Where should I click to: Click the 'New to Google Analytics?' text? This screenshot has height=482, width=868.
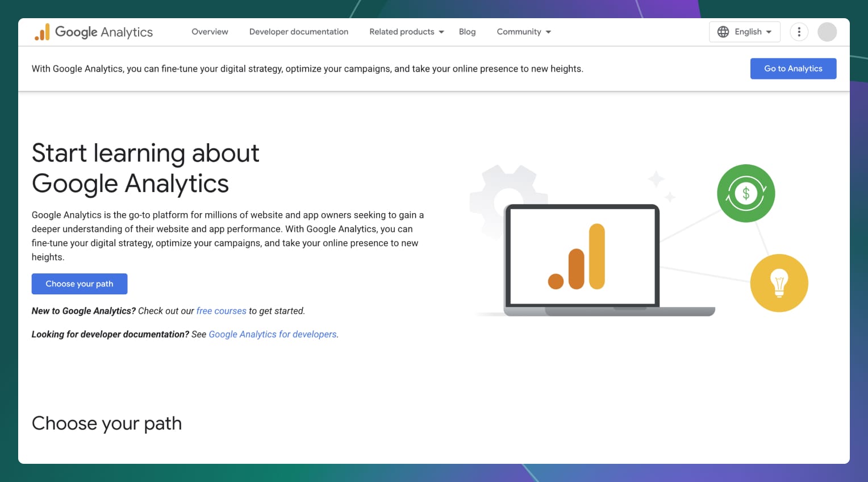pos(84,311)
